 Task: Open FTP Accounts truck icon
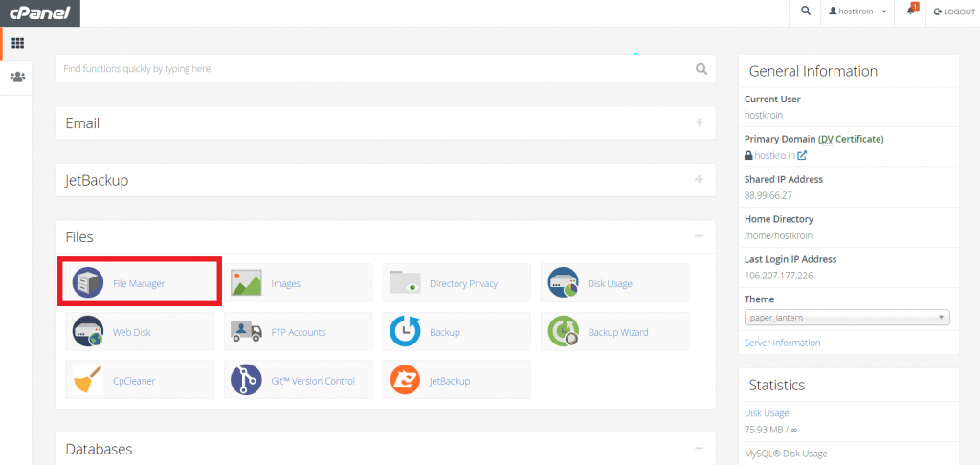coord(246,331)
